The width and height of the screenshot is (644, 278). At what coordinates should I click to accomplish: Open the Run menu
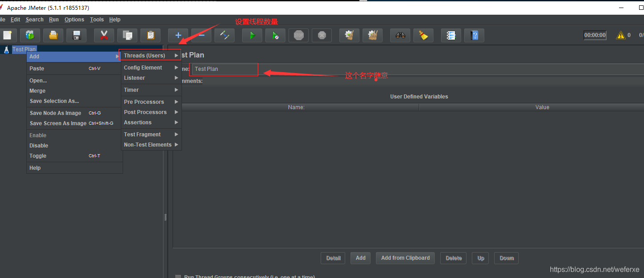(x=54, y=20)
